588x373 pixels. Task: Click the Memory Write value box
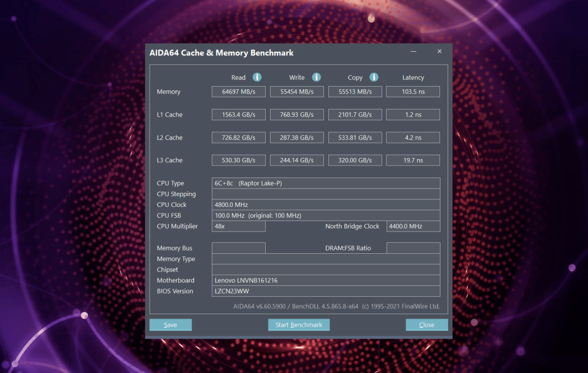(x=297, y=91)
